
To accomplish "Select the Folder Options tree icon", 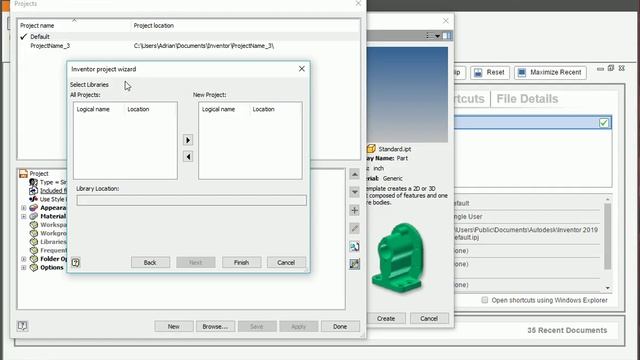I will tap(33, 259).
